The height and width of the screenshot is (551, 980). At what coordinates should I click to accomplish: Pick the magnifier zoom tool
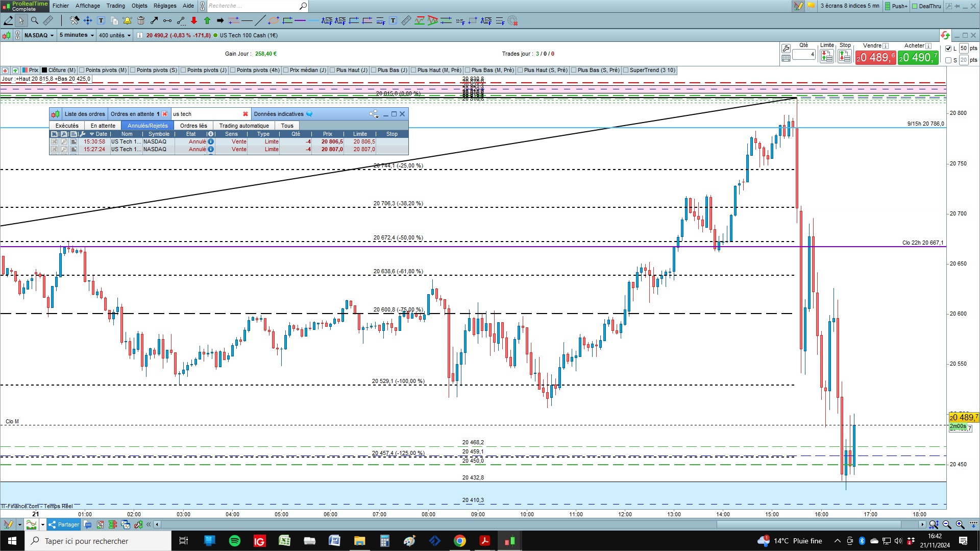[x=35, y=20]
